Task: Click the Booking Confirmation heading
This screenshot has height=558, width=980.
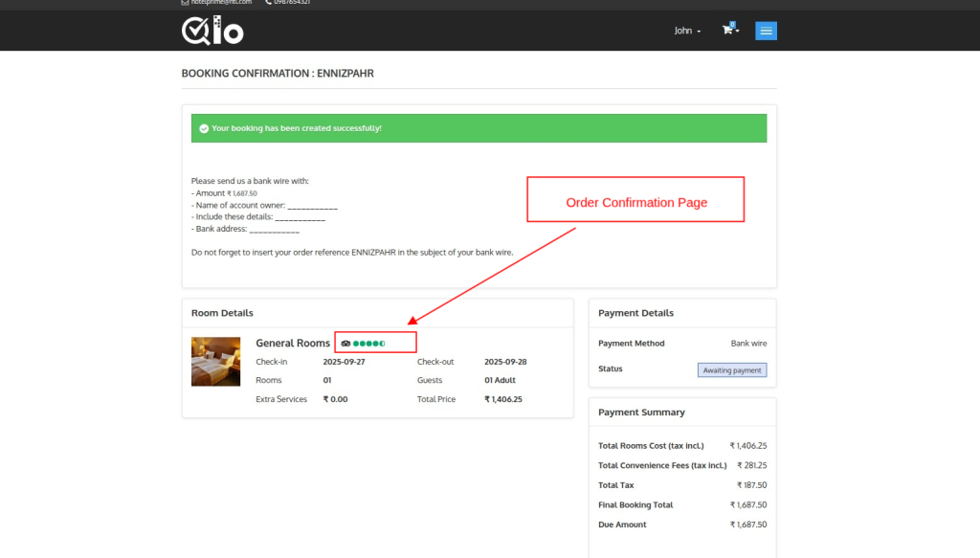Action: coord(284,73)
